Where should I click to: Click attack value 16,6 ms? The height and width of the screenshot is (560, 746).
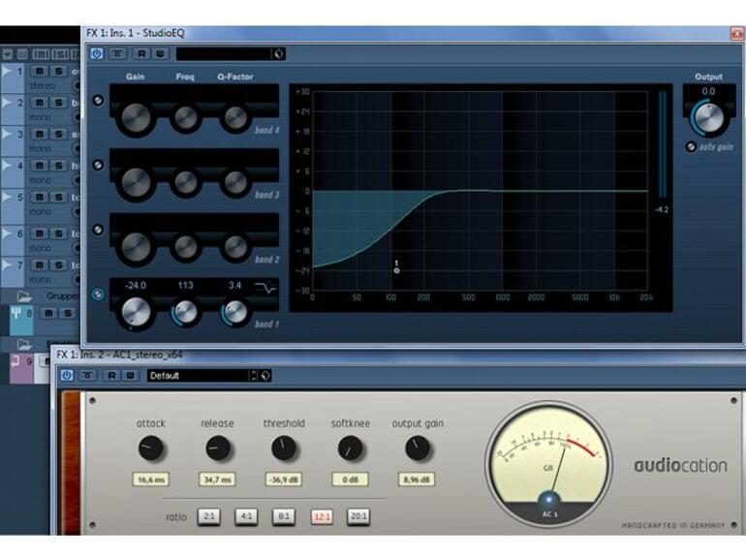pos(151,480)
